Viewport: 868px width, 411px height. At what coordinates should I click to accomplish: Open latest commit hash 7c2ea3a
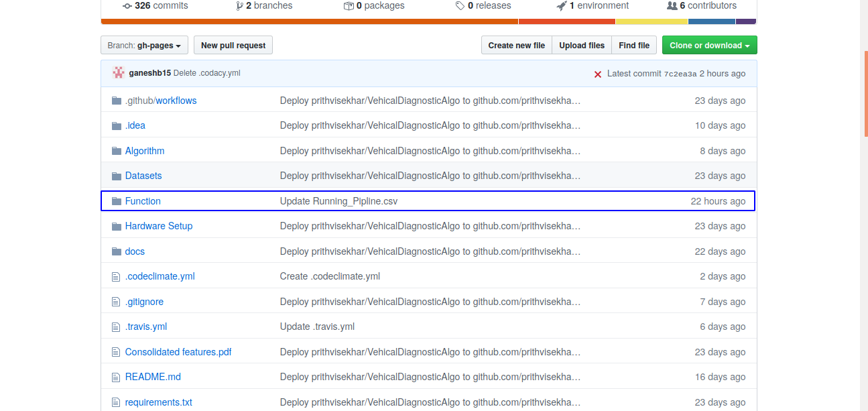tap(680, 74)
